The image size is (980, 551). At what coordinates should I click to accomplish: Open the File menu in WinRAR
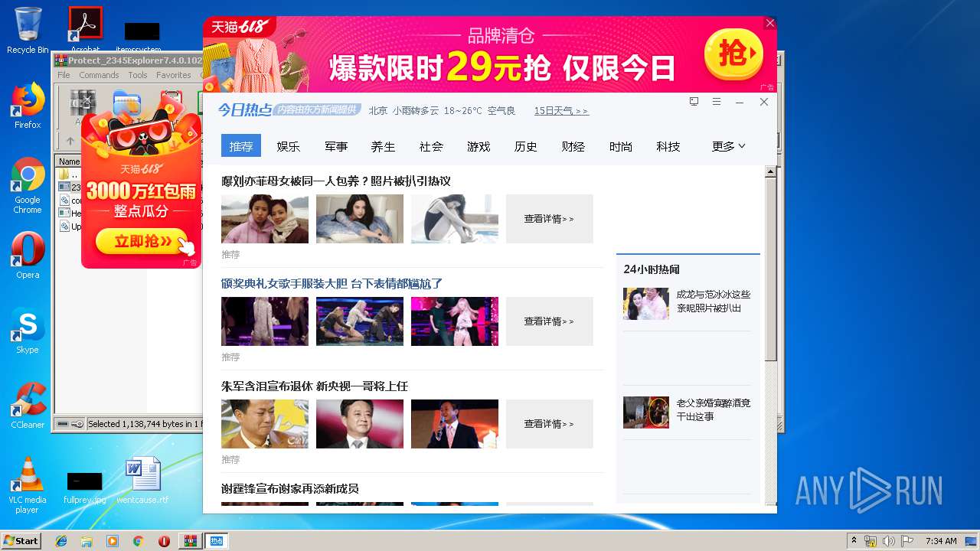[64, 75]
